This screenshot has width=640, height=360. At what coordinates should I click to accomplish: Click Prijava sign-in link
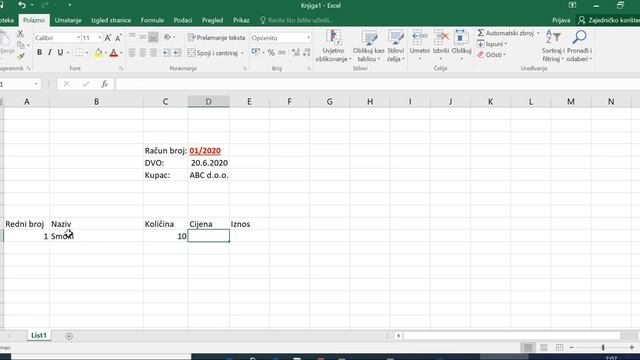point(561,20)
